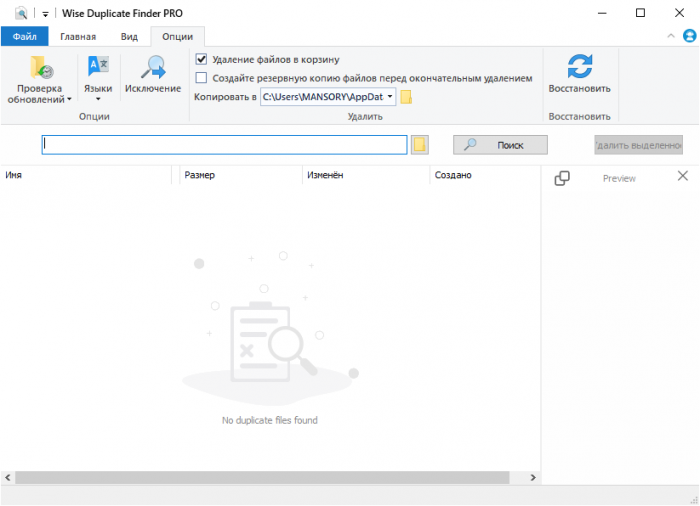Image resolution: width=700 pixels, height=506 pixels.
Task: Click the Поиск search button
Action: [x=500, y=145]
